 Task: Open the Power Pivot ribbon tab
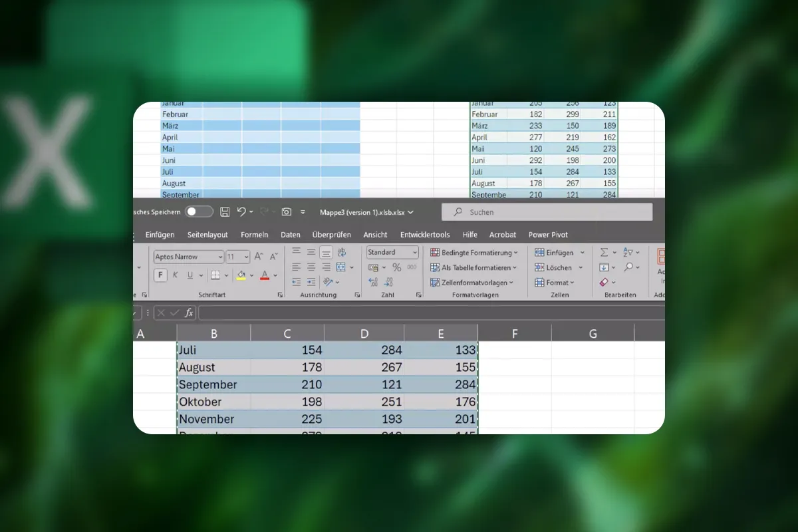click(548, 235)
